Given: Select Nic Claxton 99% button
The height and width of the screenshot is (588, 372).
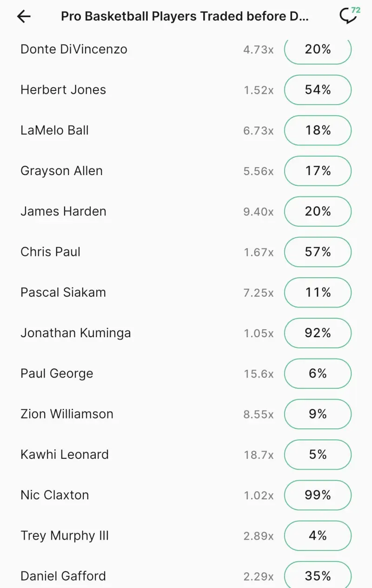Looking at the screenshot, I should 318,495.
